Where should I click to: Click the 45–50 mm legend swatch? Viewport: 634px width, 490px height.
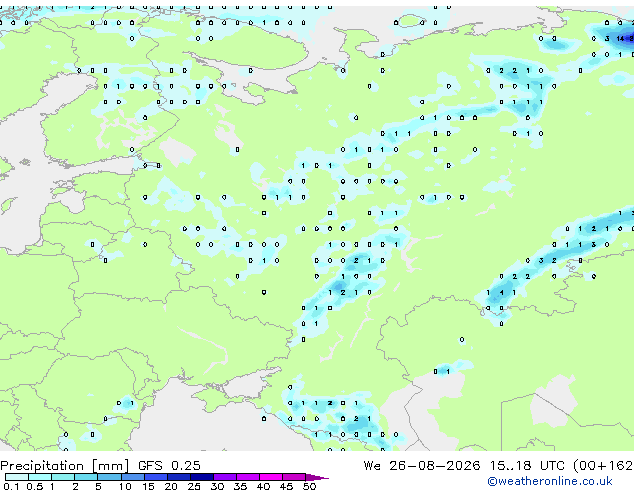(294, 477)
